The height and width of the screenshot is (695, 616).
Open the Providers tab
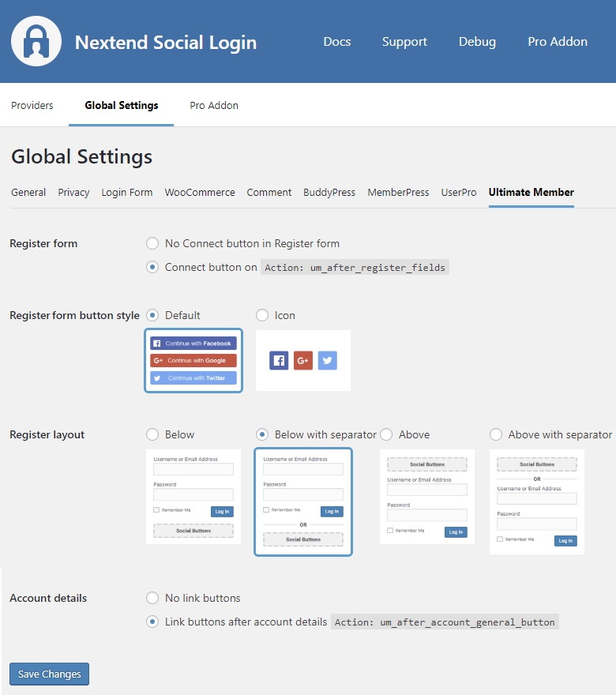(32, 105)
